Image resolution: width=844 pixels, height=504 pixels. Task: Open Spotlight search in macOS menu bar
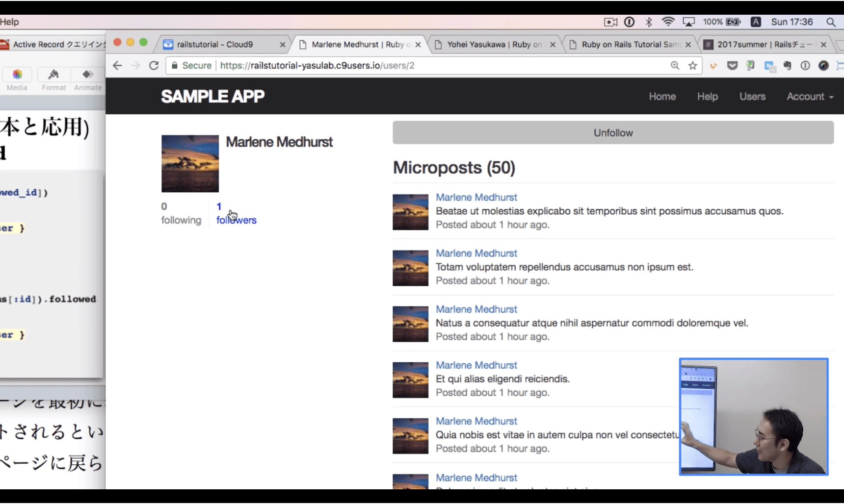pyautogui.click(x=831, y=22)
